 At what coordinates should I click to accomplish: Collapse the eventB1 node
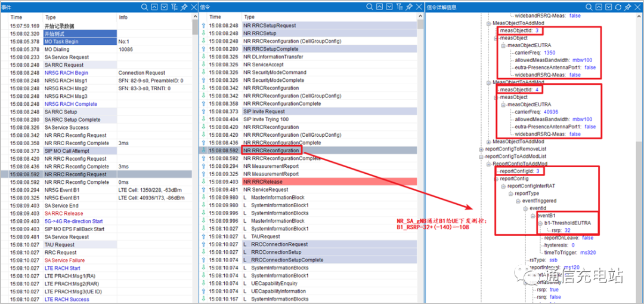(x=533, y=216)
